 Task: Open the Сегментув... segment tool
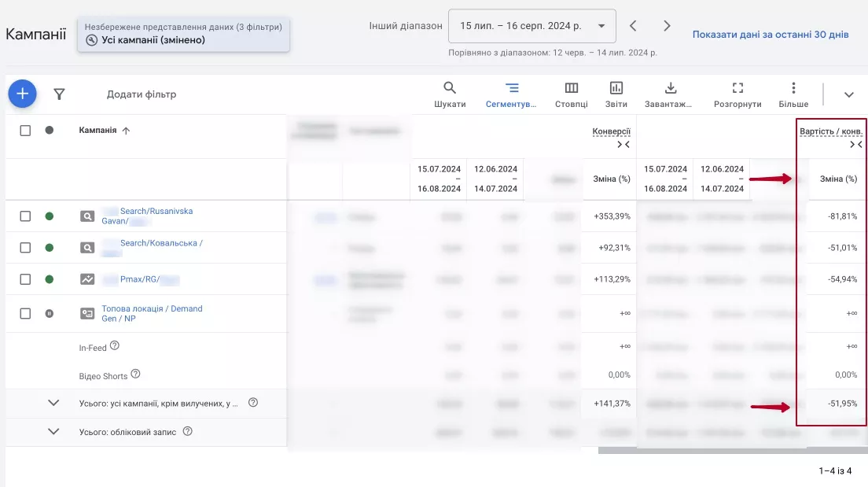coord(512,94)
